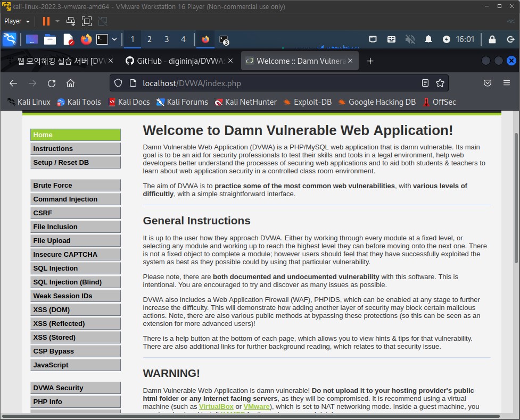The image size is (520, 420).
Task: Reload the current page
Action: click(x=52, y=83)
